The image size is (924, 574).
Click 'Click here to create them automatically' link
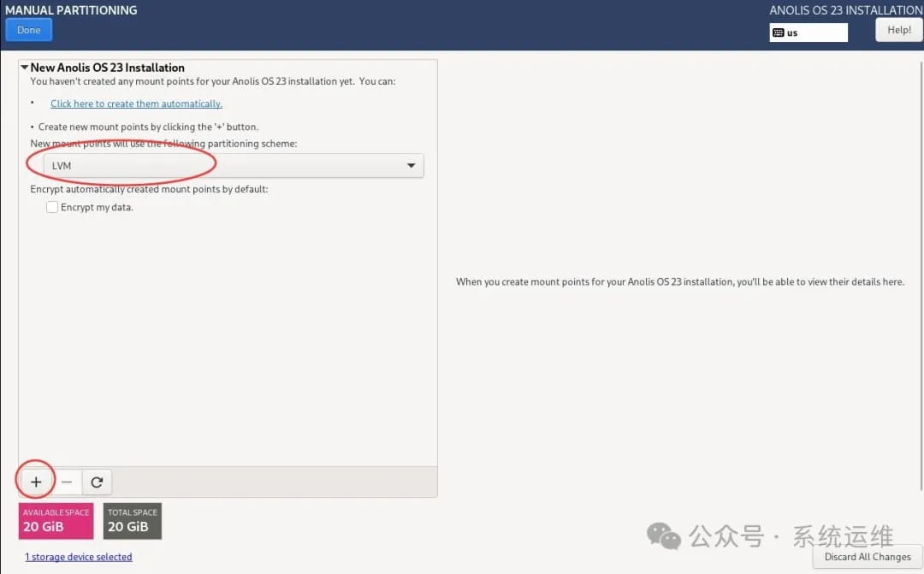pyautogui.click(x=136, y=104)
